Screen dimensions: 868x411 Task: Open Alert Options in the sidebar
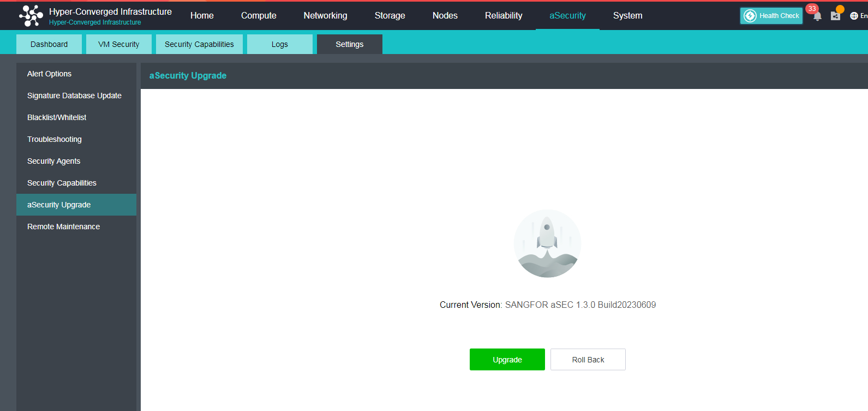pos(76,74)
